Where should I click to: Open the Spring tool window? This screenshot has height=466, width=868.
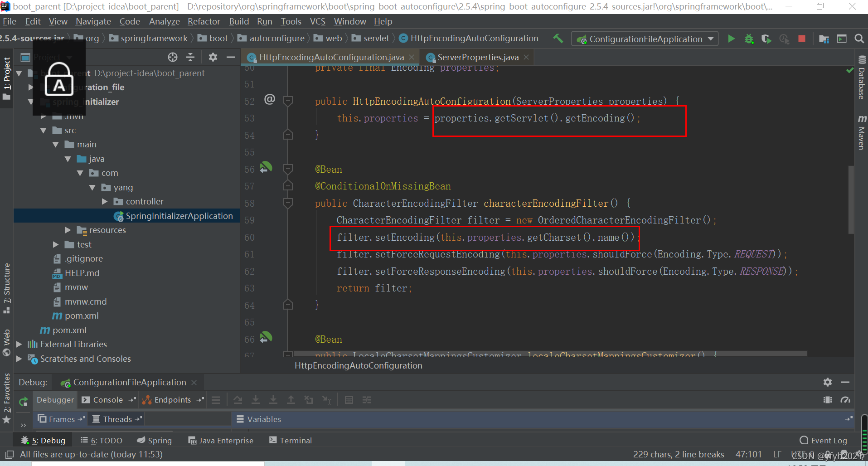point(155,440)
